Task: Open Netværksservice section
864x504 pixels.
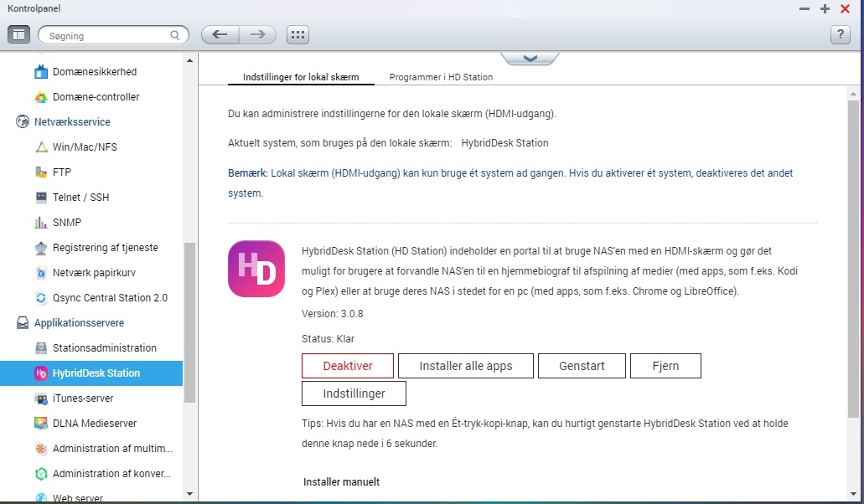Action: [72, 121]
